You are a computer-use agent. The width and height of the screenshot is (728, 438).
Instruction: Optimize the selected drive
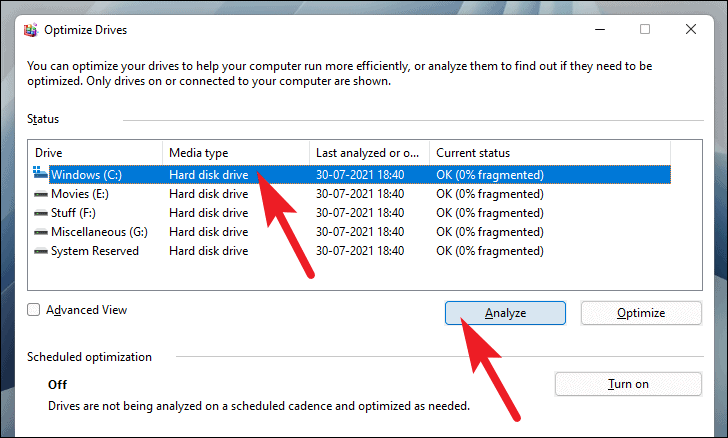[x=641, y=313]
